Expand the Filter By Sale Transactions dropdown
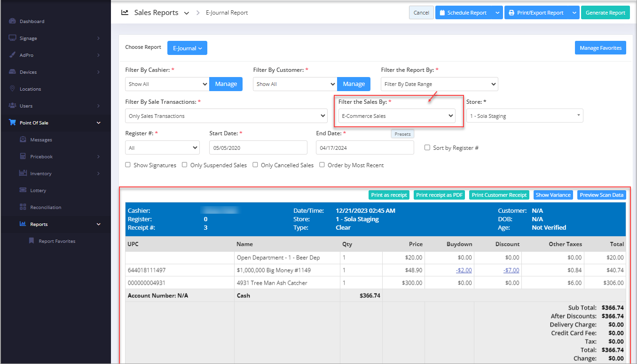 coord(226,116)
